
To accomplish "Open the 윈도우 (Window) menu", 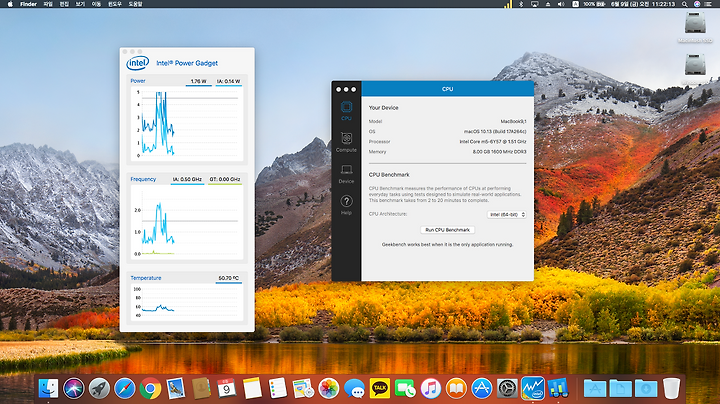I will (115, 4).
